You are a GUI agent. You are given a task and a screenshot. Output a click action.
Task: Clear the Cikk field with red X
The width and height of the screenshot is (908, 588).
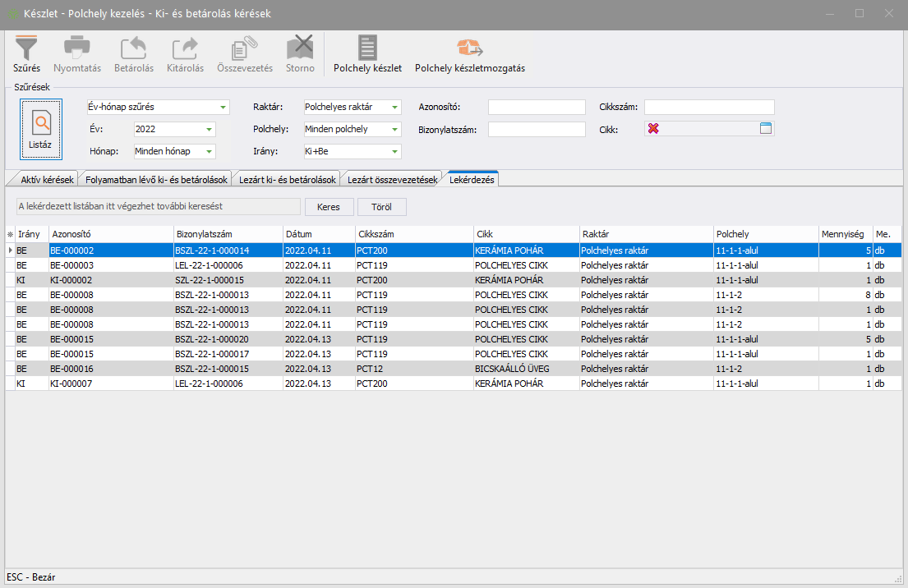[653, 129]
